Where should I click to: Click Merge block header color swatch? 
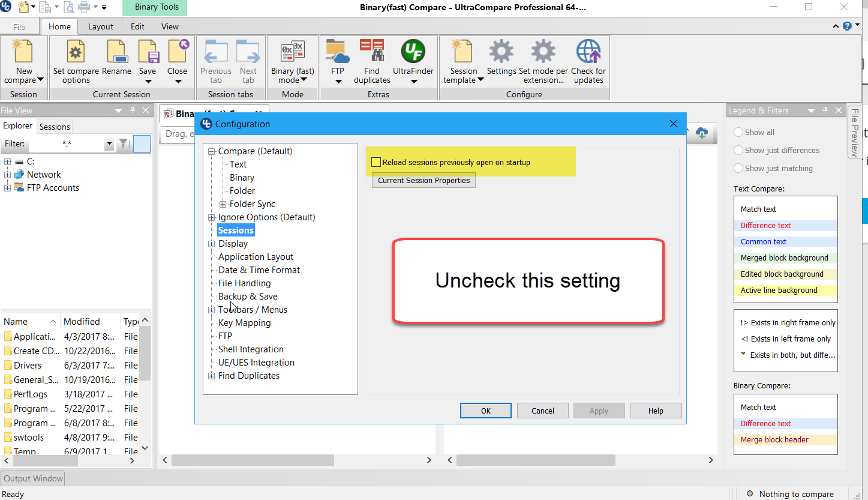tap(786, 440)
